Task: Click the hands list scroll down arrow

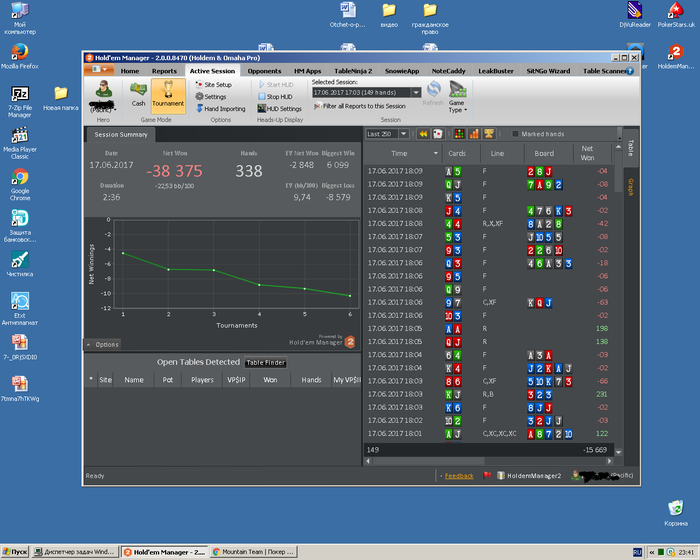Action: [x=618, y=452]
